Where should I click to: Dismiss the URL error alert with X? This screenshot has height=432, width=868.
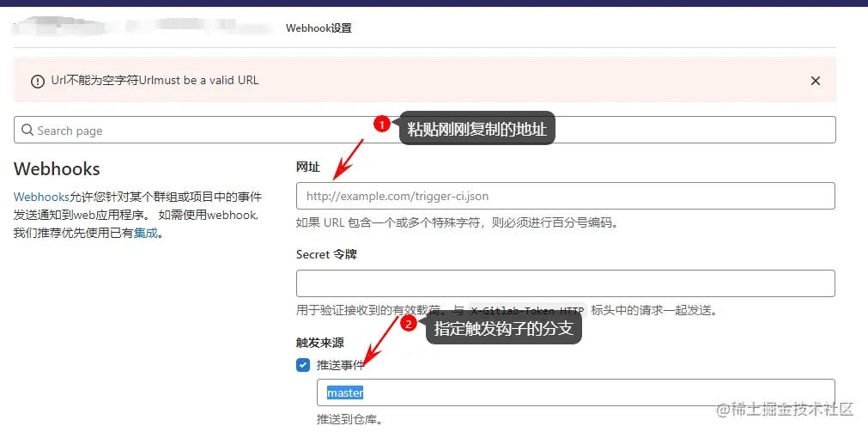[815, 81]
